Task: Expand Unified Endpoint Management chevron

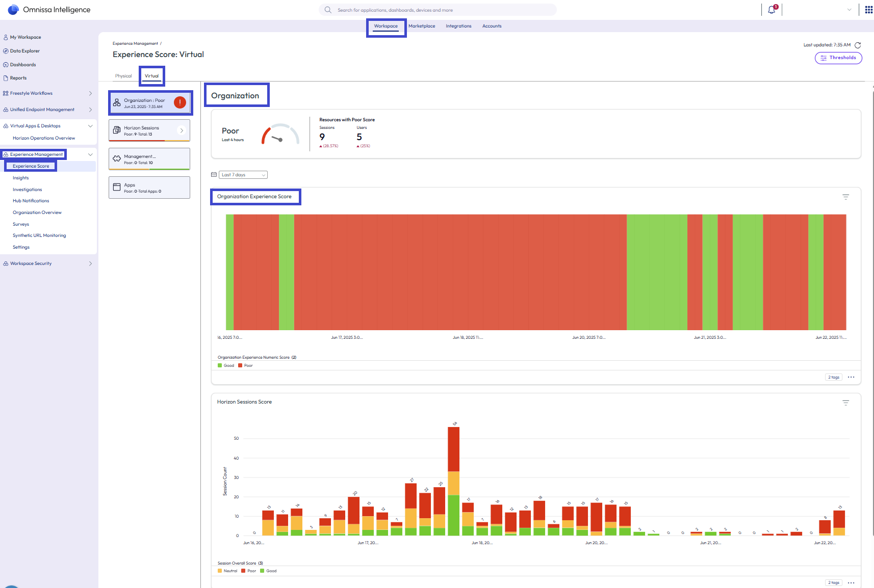Action: pyautogui.click(x=90, y=110)
